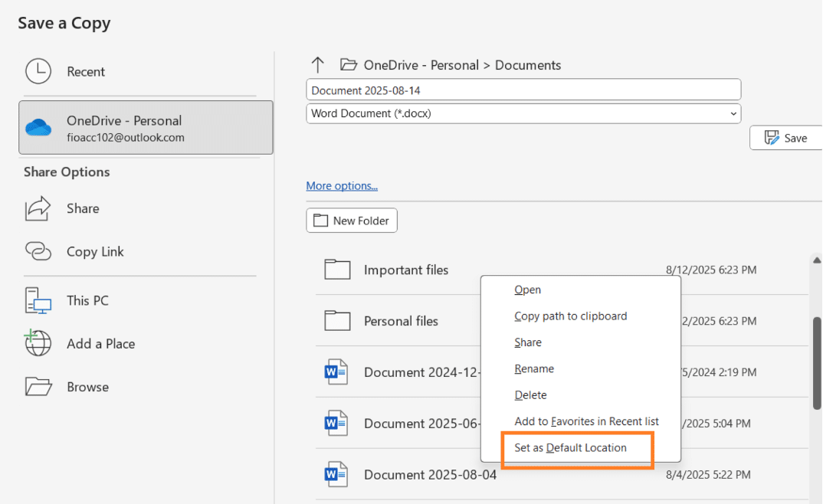Open This PC location icon
Image resolution: width=823 pixels, height=504 pixels.
[38, 300]
